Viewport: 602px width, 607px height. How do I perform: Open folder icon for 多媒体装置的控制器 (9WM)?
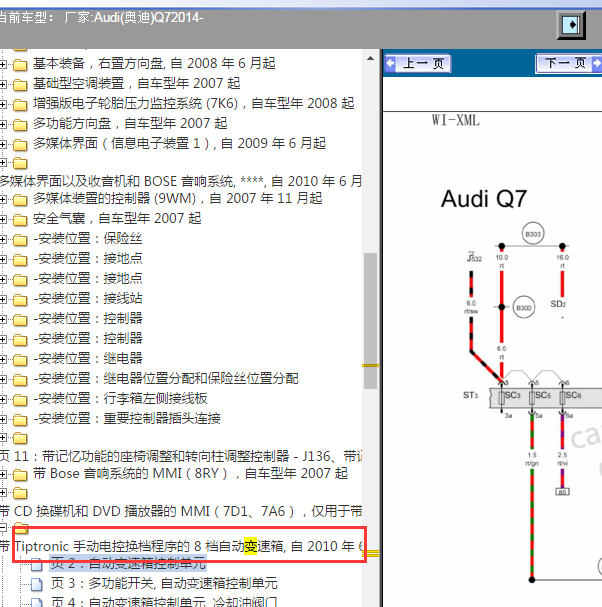(x=20, y=200)
